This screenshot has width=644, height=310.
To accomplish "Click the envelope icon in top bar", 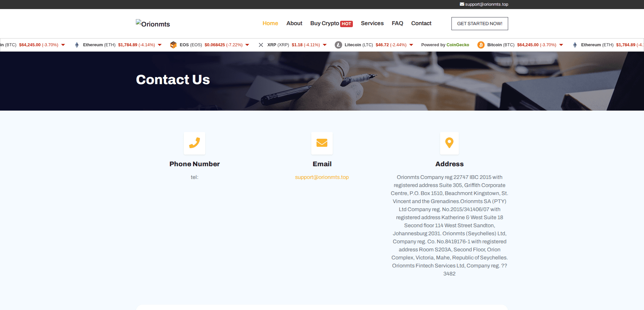I will [x=462, y=4].
